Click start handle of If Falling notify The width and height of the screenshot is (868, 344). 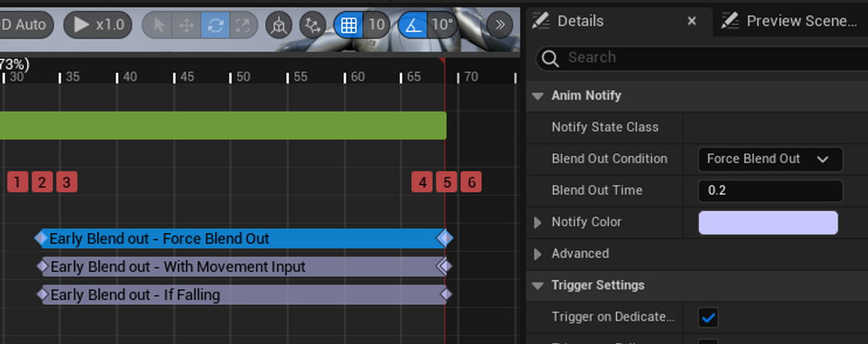tap(41, 295)
